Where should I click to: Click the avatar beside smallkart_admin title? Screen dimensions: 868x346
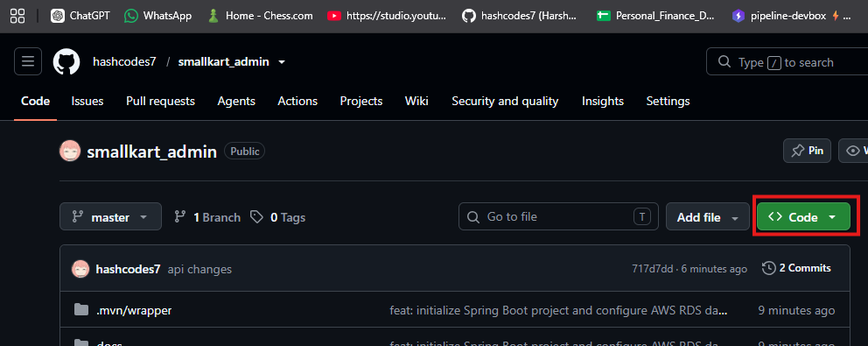point(70,152)
